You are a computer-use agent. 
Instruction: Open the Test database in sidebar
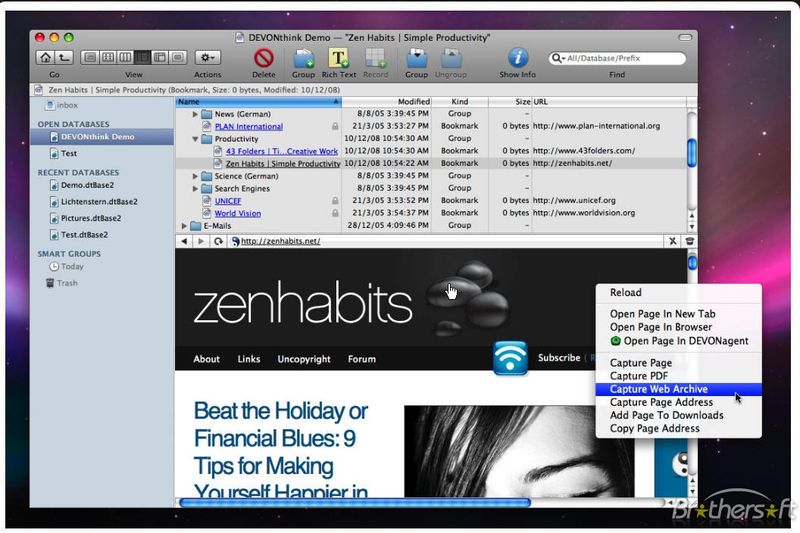[63, 153]
